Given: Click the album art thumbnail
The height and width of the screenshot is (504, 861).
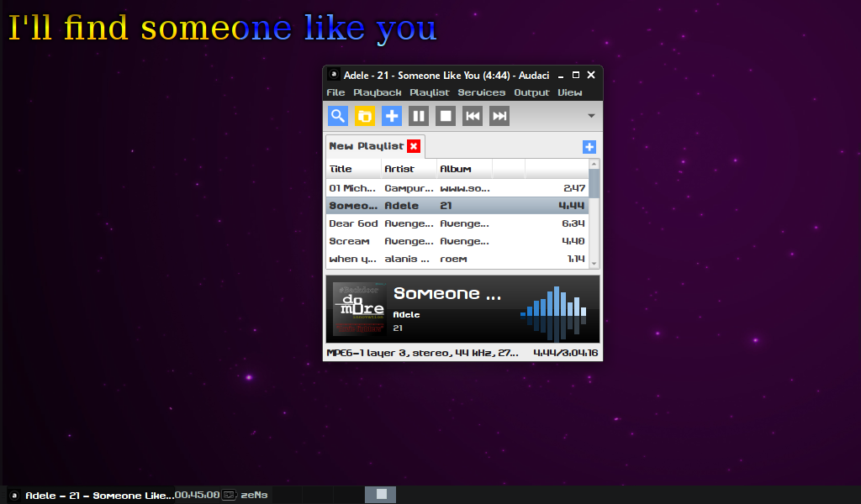Looking at the screenshot, I should click(x=360, y=308).
